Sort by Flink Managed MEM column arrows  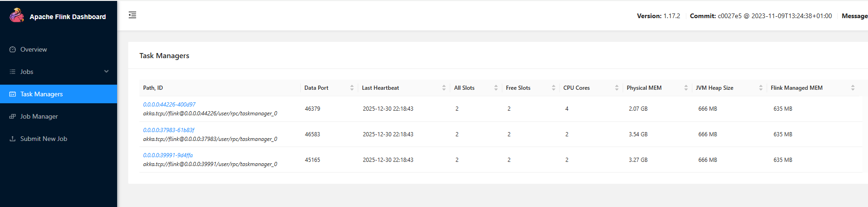click(x=853, y=88)
